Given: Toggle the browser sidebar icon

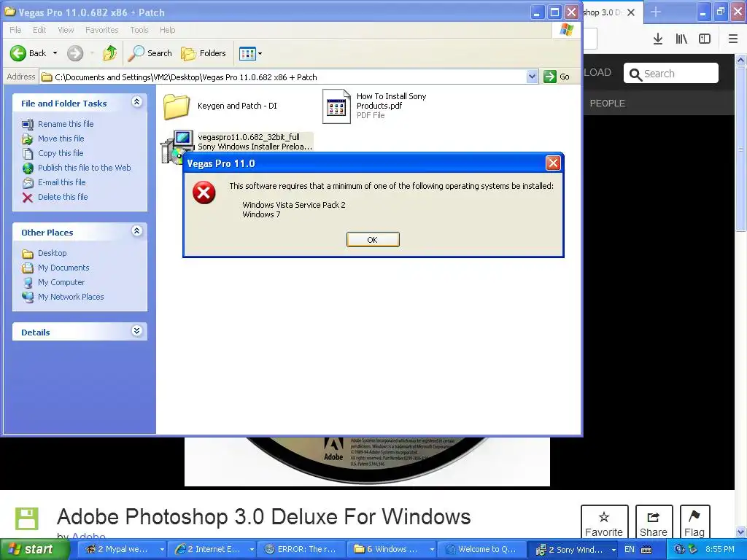Looking at the screenshot, I should (704, 39).
